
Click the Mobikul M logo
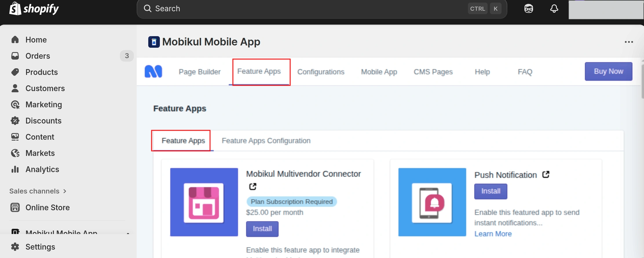pos(153,71)
